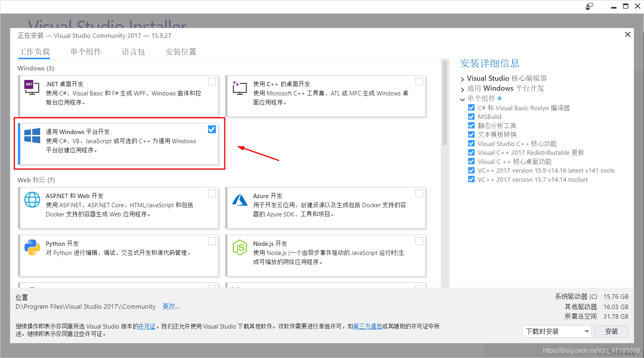Screen dimensions: 644x358
Task: Click the 更改... location link
Action: [x=171, y=306]
